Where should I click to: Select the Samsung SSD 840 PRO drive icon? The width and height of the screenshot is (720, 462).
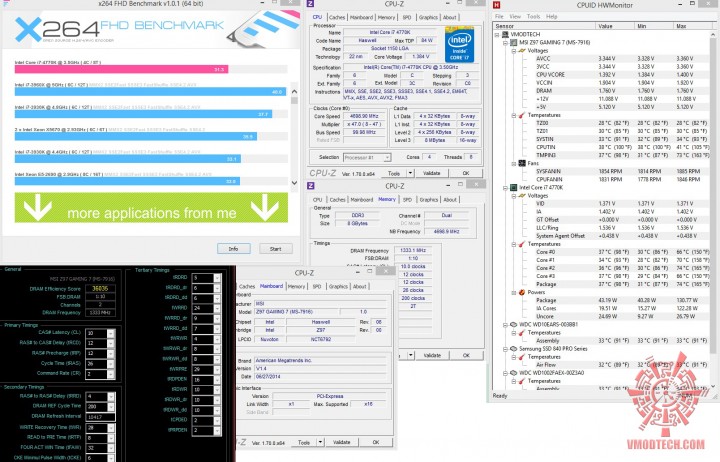click(513, 349)
